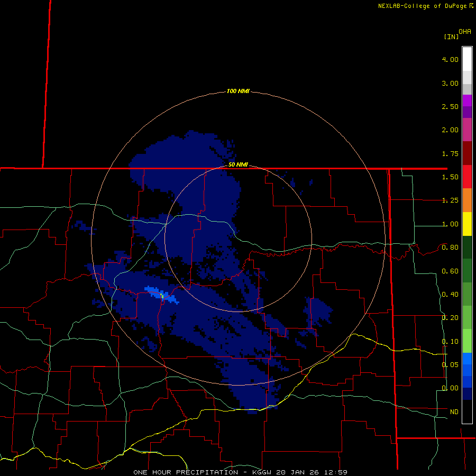Click the 0.00 legend value
Screen dimensions: 476x476
[450, 388]
